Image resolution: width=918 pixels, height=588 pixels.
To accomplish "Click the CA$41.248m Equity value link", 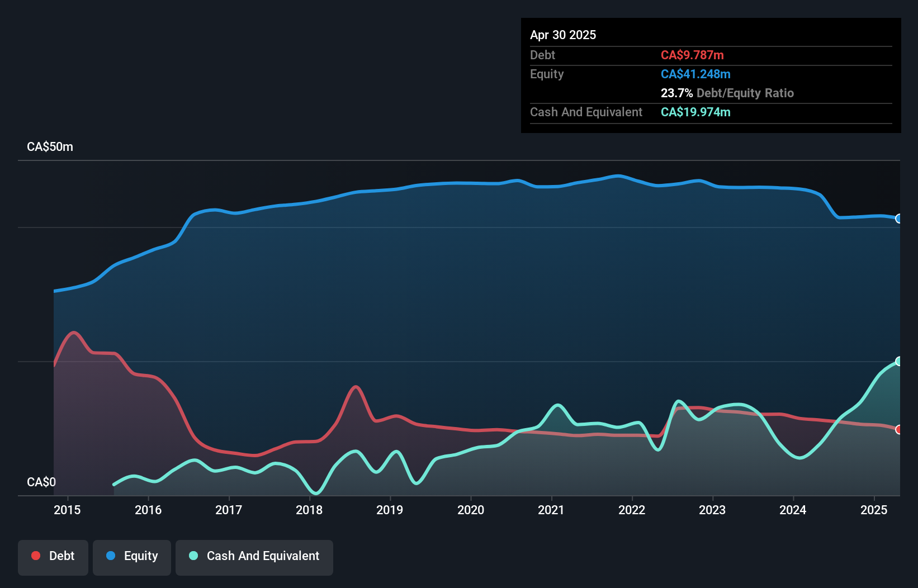I will click(x=695, y=74).
